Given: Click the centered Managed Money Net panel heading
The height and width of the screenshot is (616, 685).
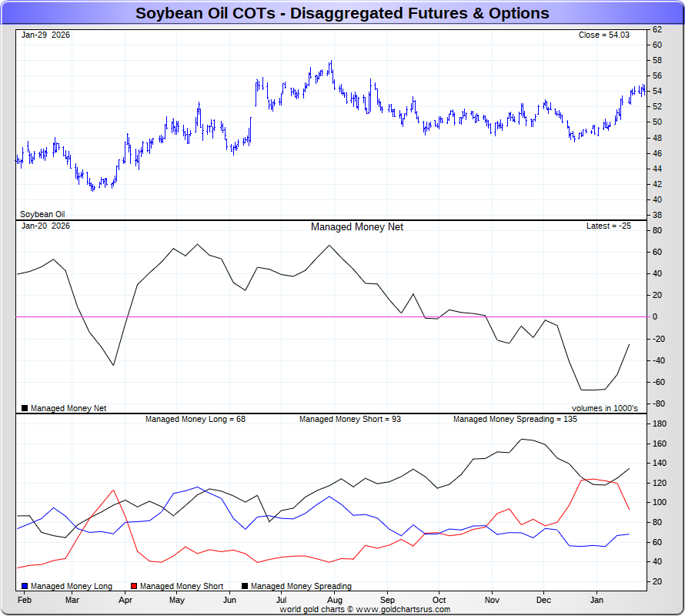Looking at the screenshot, I should click(x=356, y=227).
